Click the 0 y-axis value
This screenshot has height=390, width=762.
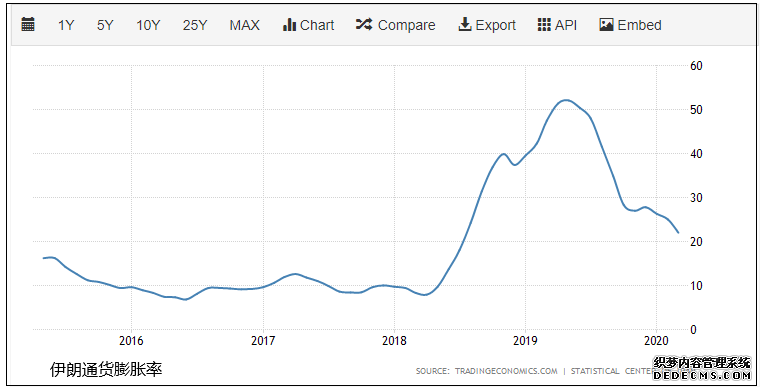pyautogui.click(x=693, y=330)
